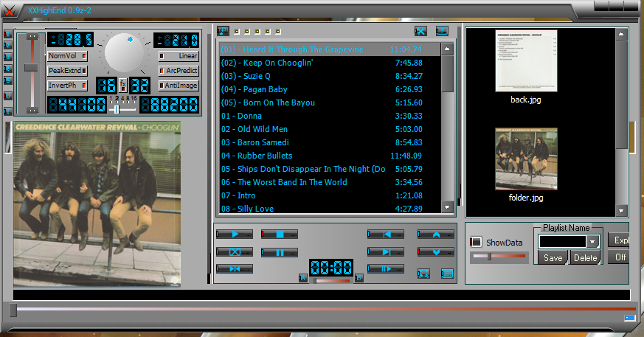Toggle the InvertPh option

[67, 86]
